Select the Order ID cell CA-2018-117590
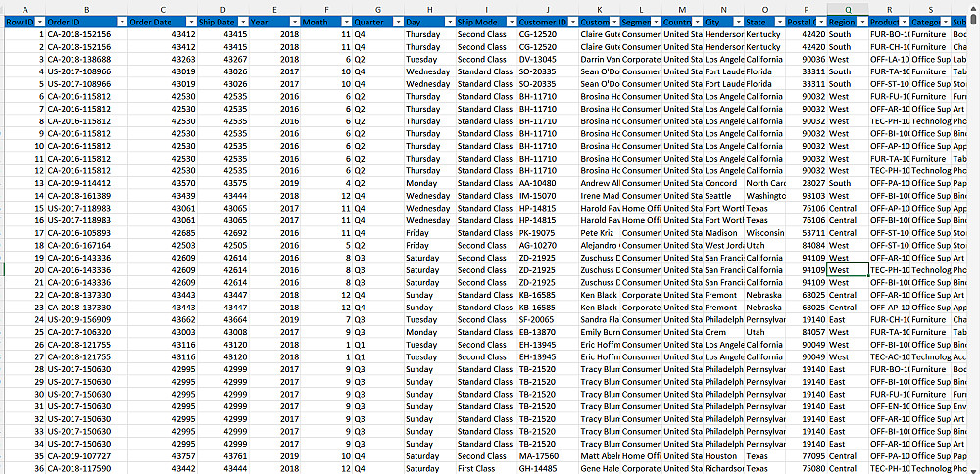Screen dimensions: 980x474 [x=86, y=468]
